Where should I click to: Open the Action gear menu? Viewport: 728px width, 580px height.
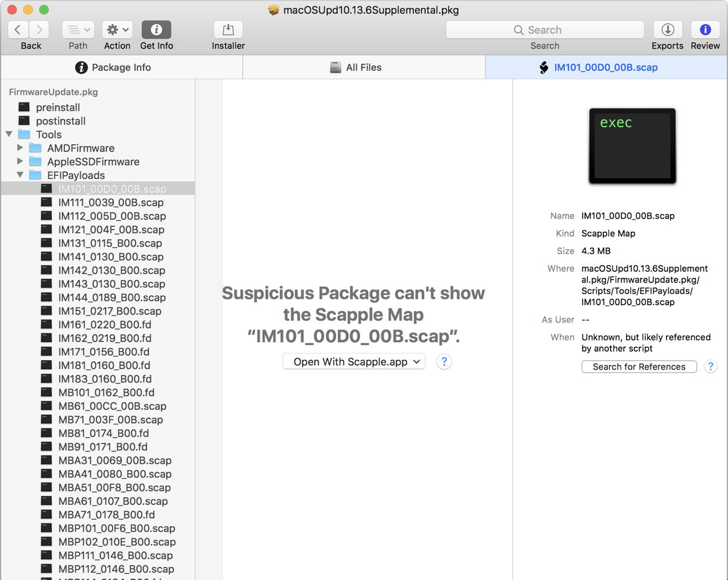pyautogui.click(x=117, y=30)
